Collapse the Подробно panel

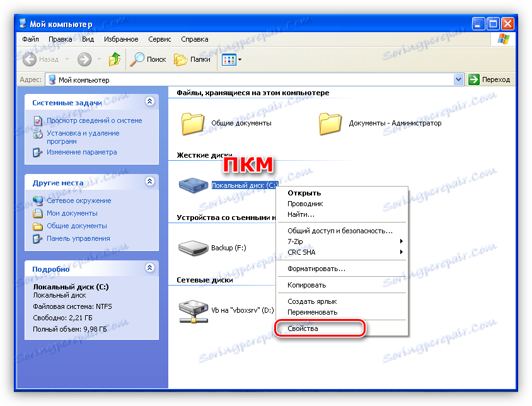pyautogui.click(x=149, y=268)
